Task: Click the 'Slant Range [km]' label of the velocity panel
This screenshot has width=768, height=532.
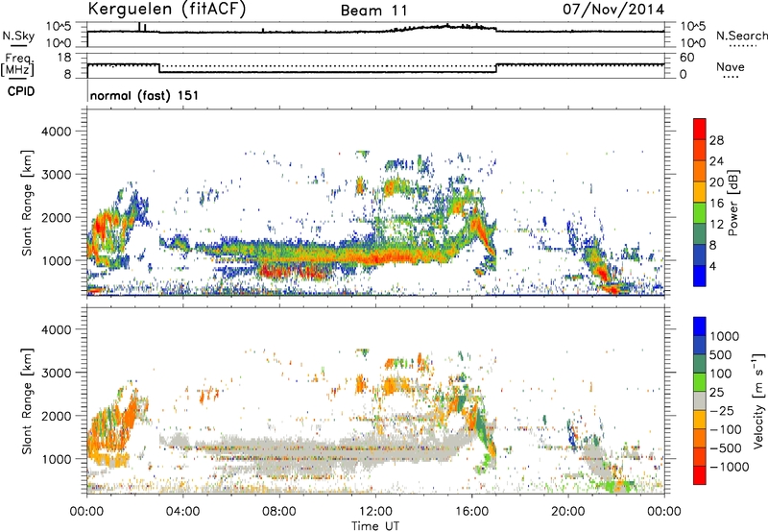Action: click(27, 400)
